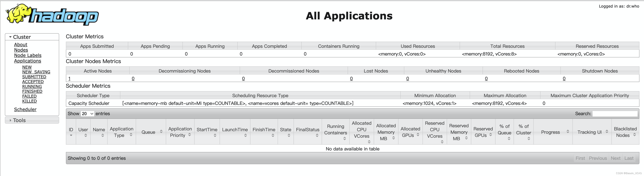The width and height of the screenshot is (644, 176).
Task: Sort by Progress column icon
Action: pos(568,132)
